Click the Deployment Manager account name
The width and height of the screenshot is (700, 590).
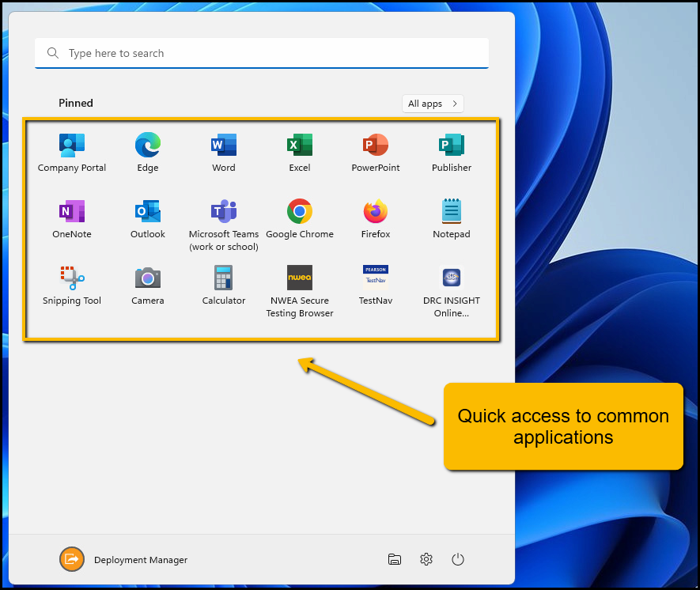tap(141, 560)
